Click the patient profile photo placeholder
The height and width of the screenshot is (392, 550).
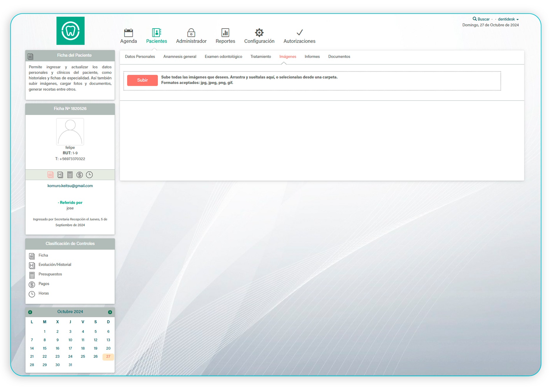point(70,132)
